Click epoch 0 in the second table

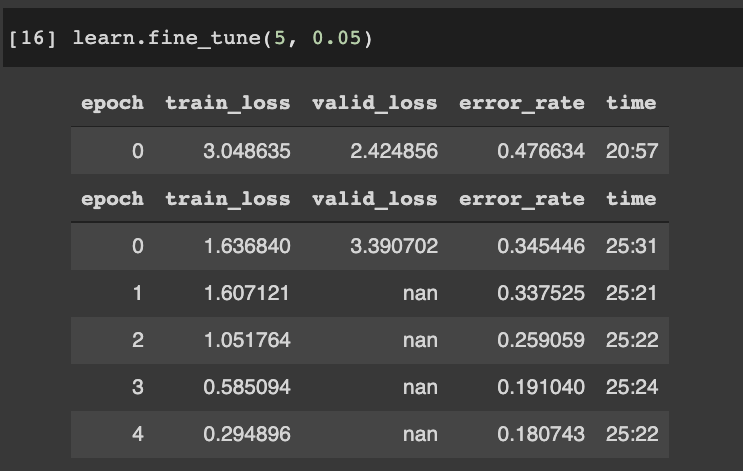[137, 246]
